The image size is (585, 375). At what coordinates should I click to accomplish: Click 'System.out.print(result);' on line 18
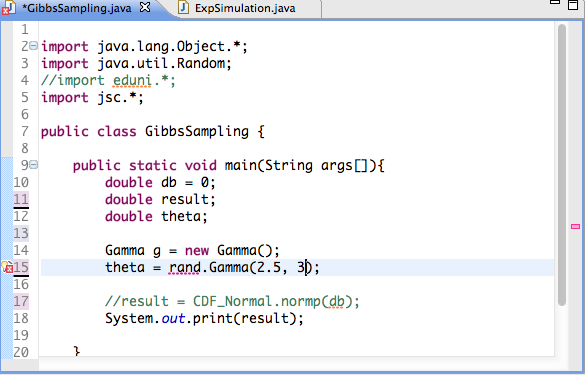pyautogui.click(x=204, y=318)
